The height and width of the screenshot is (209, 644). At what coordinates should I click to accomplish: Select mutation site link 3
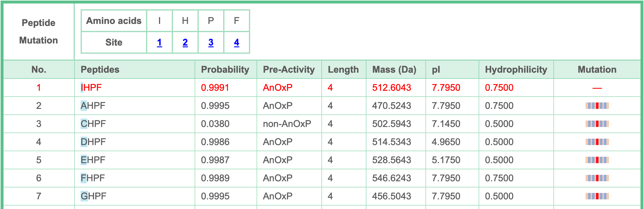click(211, 43)
